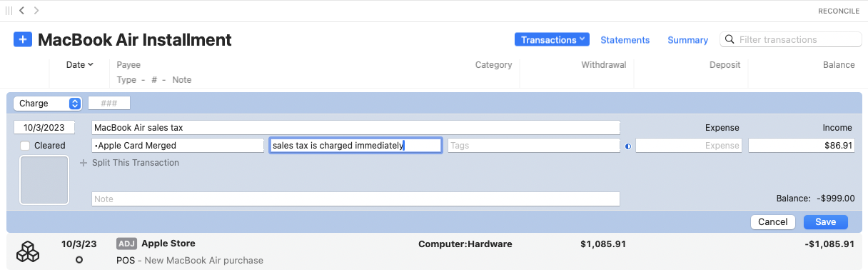Focus the Filter transactions search field

(x=790, y=40)
